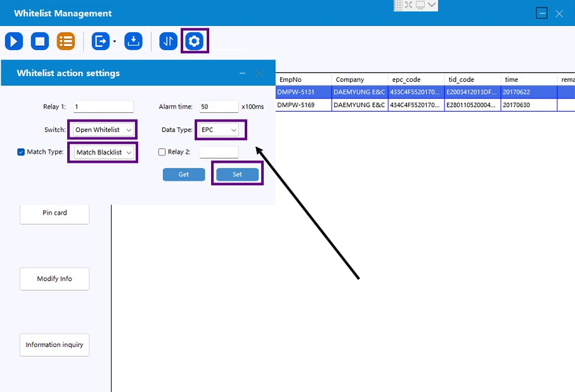
Task: Click the epc_code column header
Action: [x=417, y=80]
